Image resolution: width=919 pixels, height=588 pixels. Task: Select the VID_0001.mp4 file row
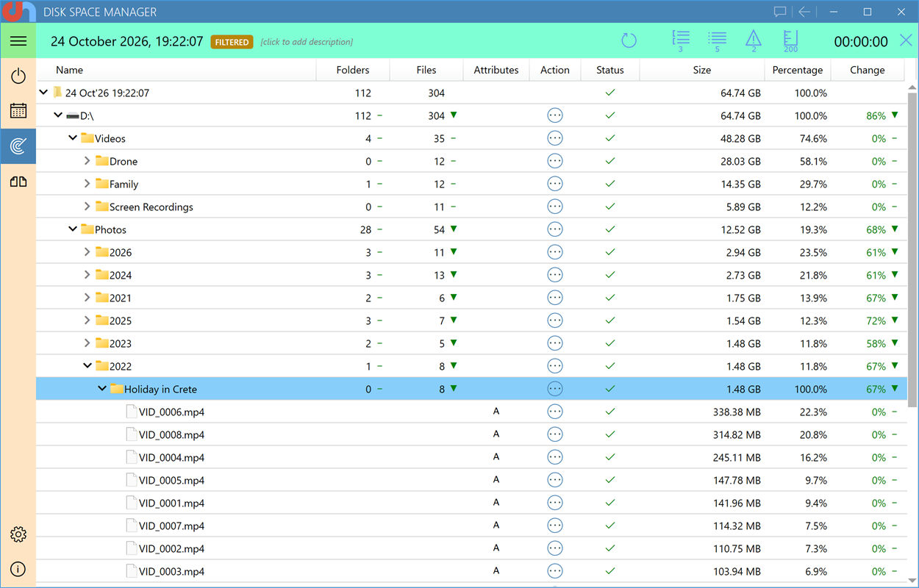pyautogui.click(x=471, y=503)
